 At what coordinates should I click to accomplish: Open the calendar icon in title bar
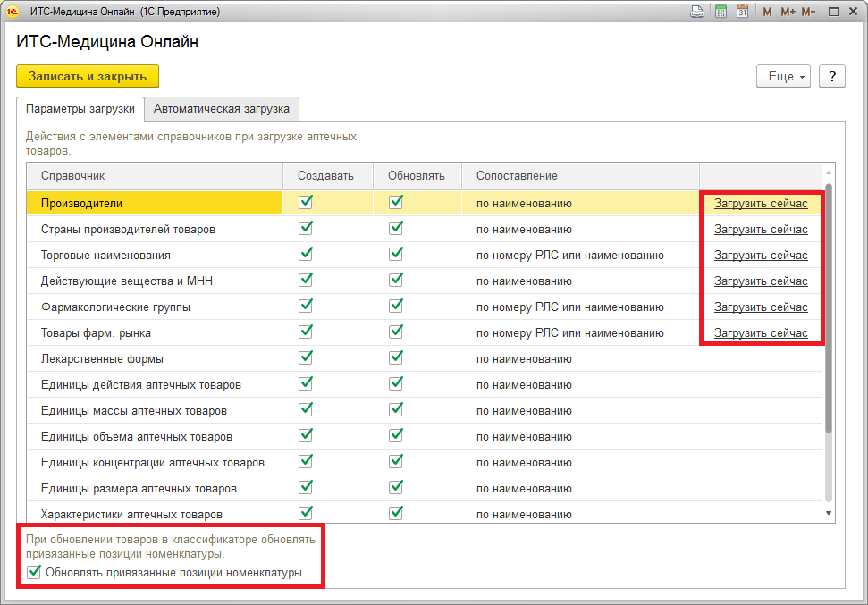point(742,12)
